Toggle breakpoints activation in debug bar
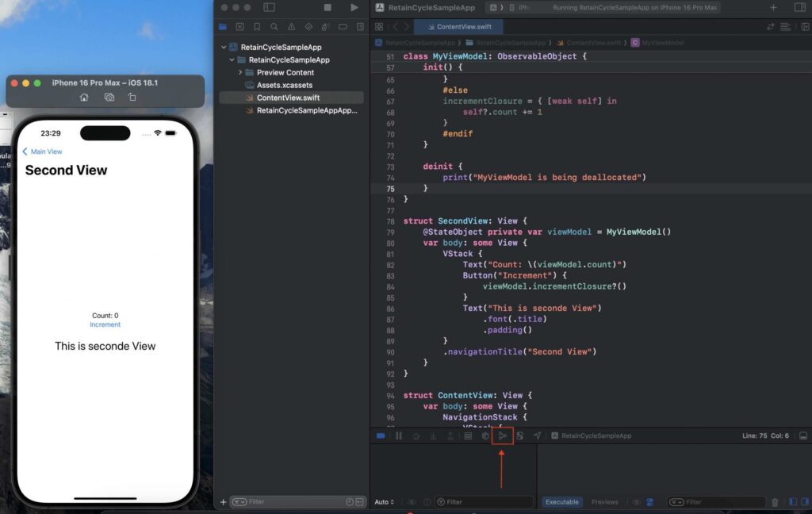 pos(381,435)
